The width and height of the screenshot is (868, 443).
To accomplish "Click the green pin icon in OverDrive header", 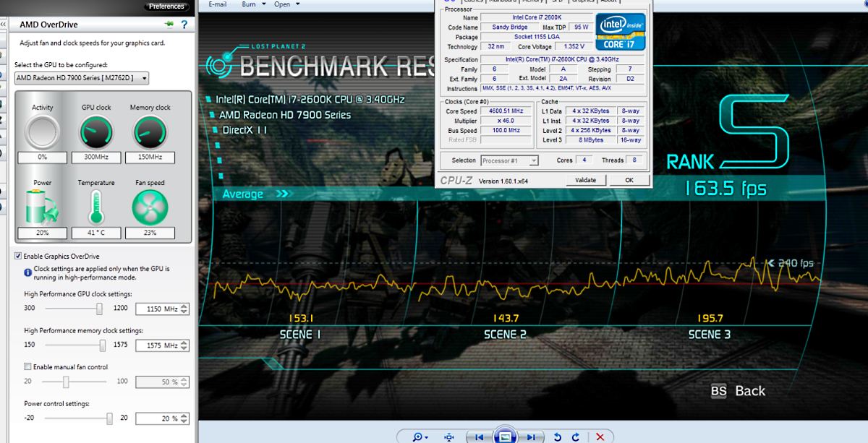I will coord(169,24).
